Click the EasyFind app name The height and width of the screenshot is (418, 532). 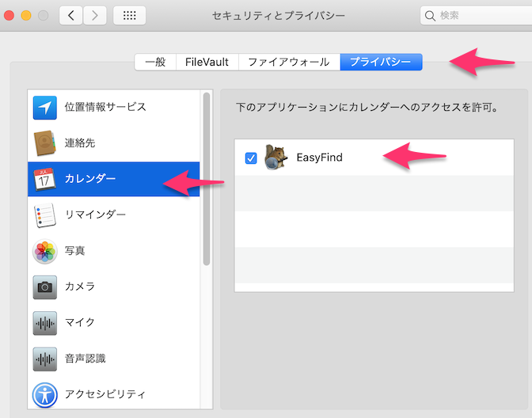(319, 158)
